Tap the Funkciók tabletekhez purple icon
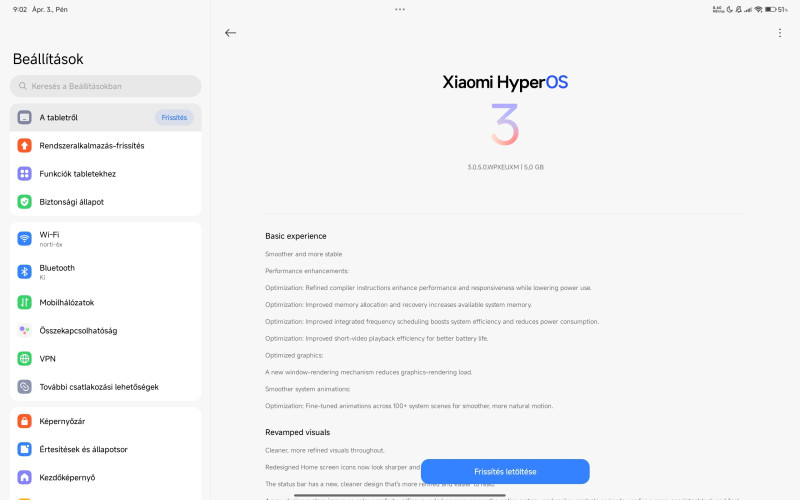This screenshot has width=800, height=500. click(24, 173)
